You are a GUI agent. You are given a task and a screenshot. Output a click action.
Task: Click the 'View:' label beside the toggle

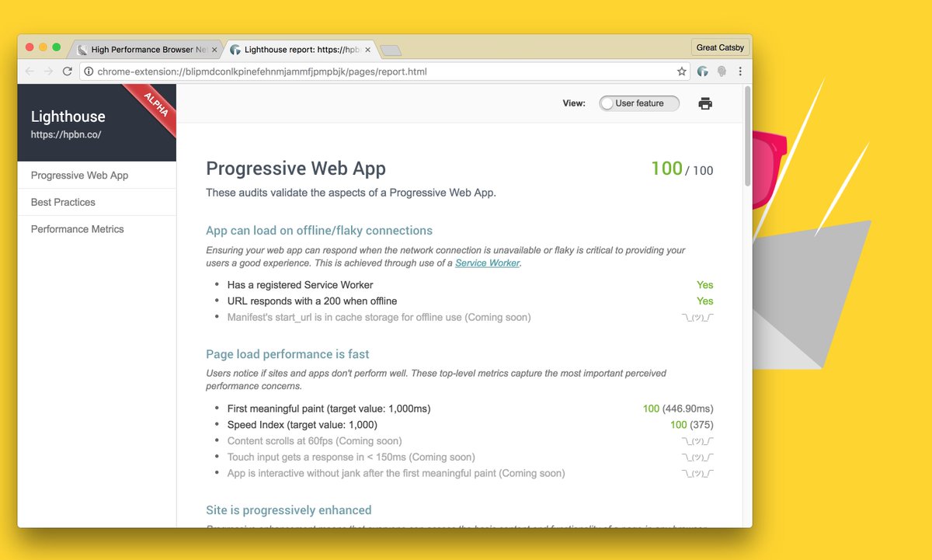click(574, 103)
